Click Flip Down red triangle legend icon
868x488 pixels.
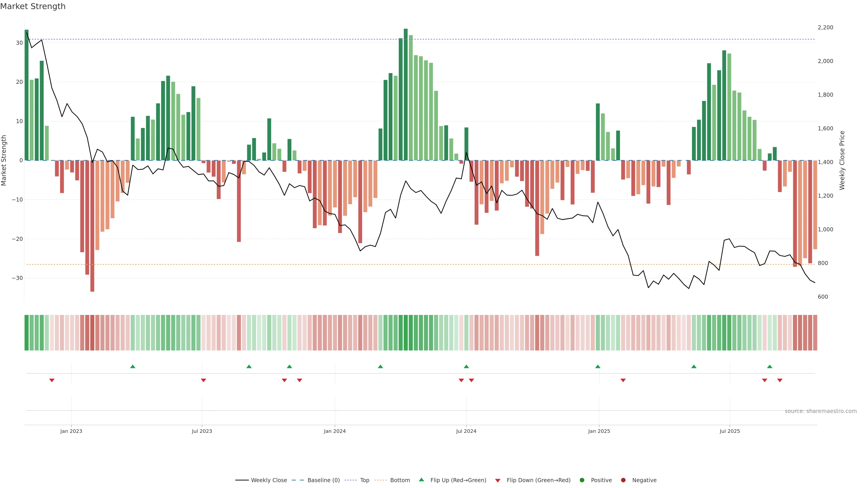[x=498, y=480]
